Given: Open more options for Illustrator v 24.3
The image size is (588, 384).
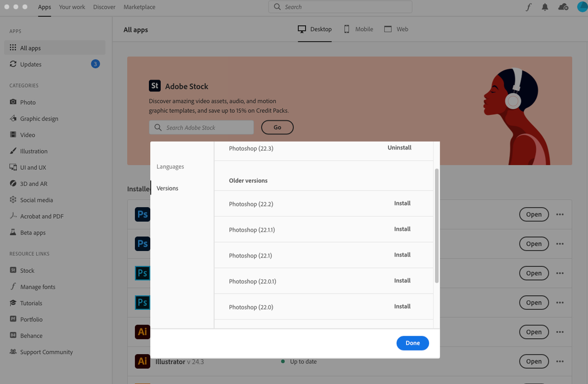Looking at the screenshot, I should 560,362.
